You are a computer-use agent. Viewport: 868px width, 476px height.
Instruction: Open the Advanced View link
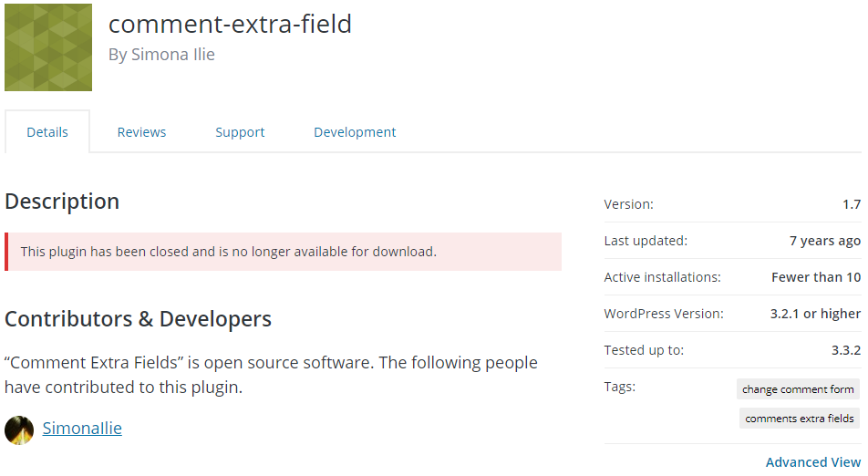point(813,462)
